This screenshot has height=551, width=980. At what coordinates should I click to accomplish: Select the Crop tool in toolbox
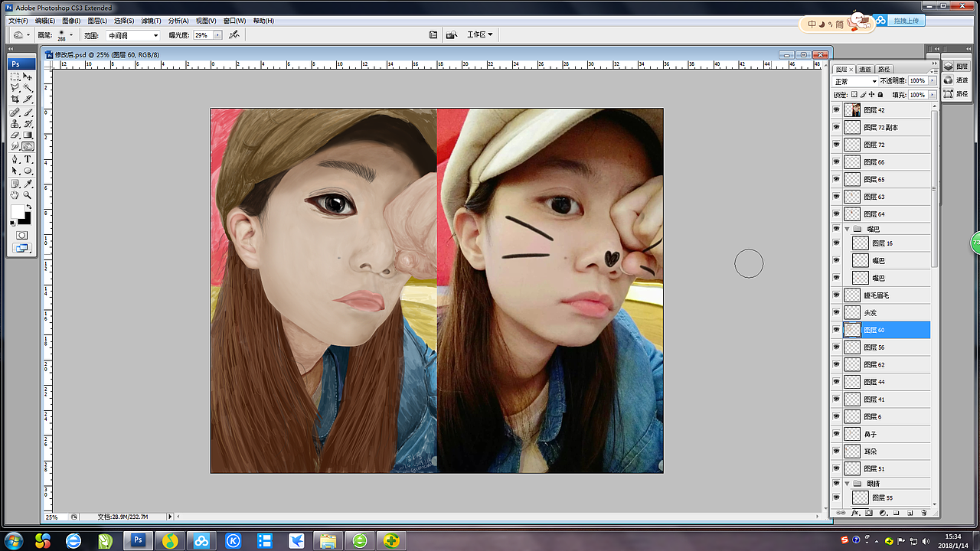[15, 99]
